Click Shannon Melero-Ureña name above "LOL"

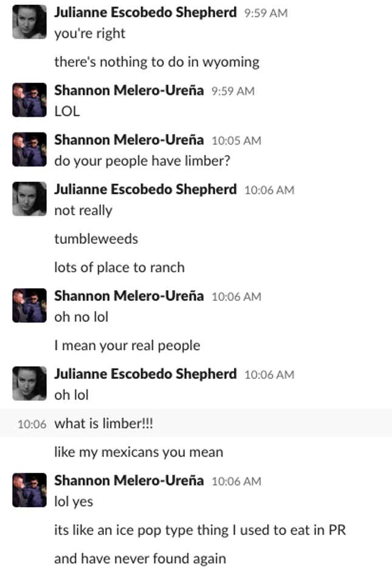click(x=129, y=91)
